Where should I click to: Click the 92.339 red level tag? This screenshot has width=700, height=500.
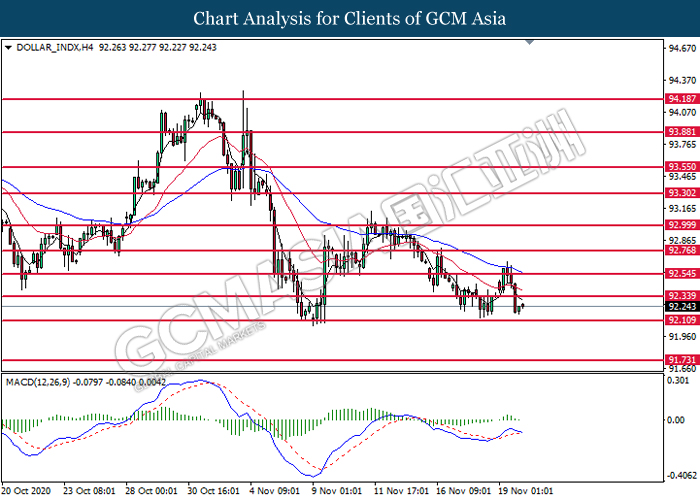coord(681,296)
